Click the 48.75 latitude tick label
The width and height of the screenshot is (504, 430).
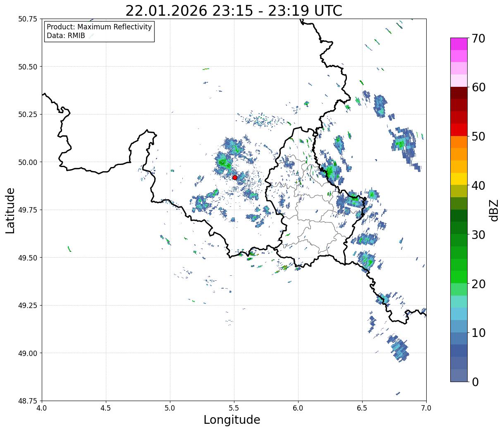28,401
